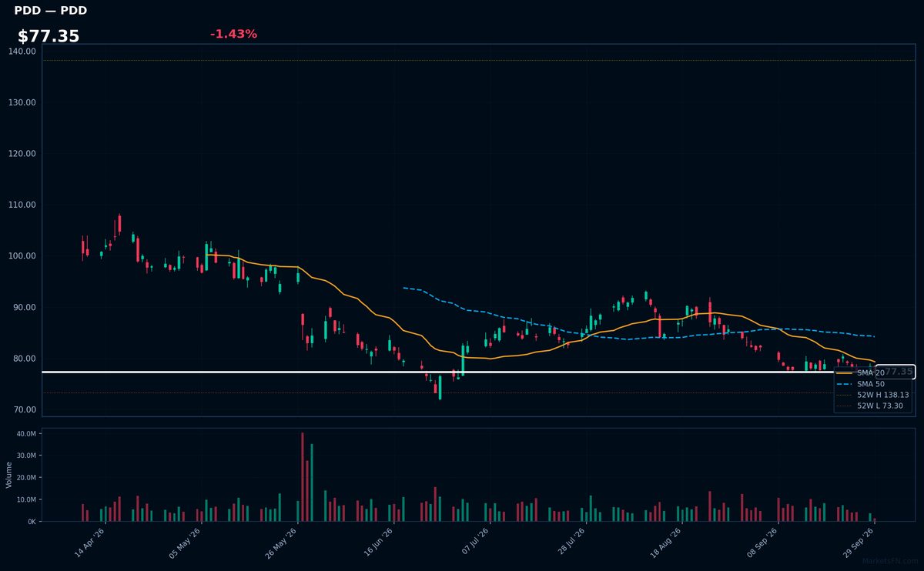Click the 40.0M volume axis label
Image resolution: width=924 pixels, height=571 pixels.
[x=25, y=434]
